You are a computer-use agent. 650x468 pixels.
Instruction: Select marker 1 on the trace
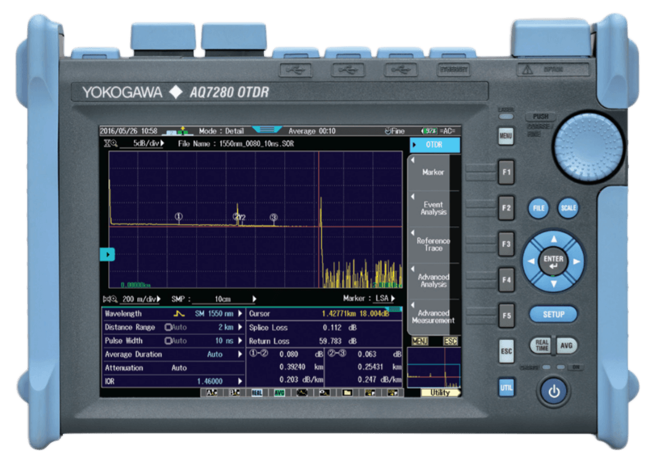[x=179, y=216]
